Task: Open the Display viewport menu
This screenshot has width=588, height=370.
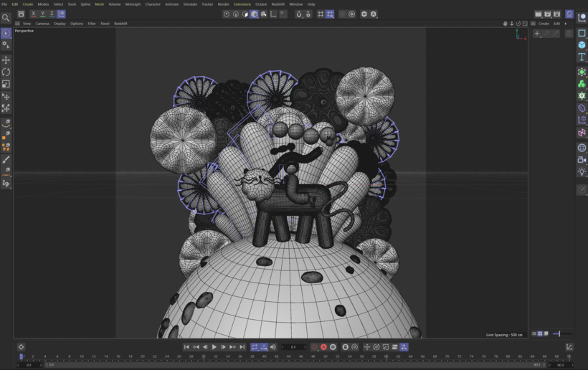Action: pos(60,23)
